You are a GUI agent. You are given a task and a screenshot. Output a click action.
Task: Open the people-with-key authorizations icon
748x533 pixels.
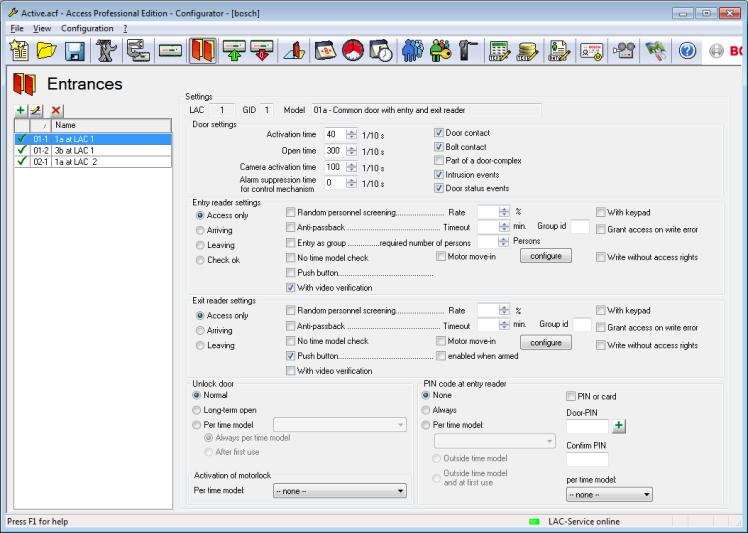[x=441, y=51]
